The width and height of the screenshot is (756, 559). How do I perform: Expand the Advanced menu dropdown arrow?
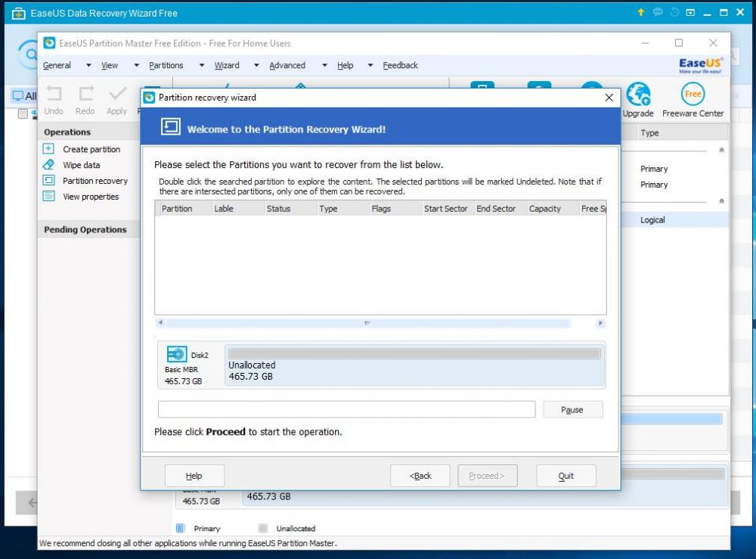(324, 65)
